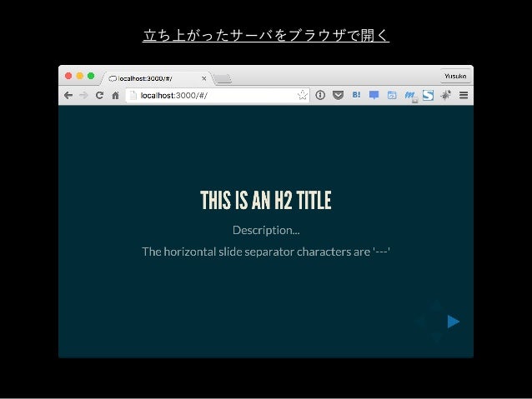Open the Chrome hamburger menu

464,95
